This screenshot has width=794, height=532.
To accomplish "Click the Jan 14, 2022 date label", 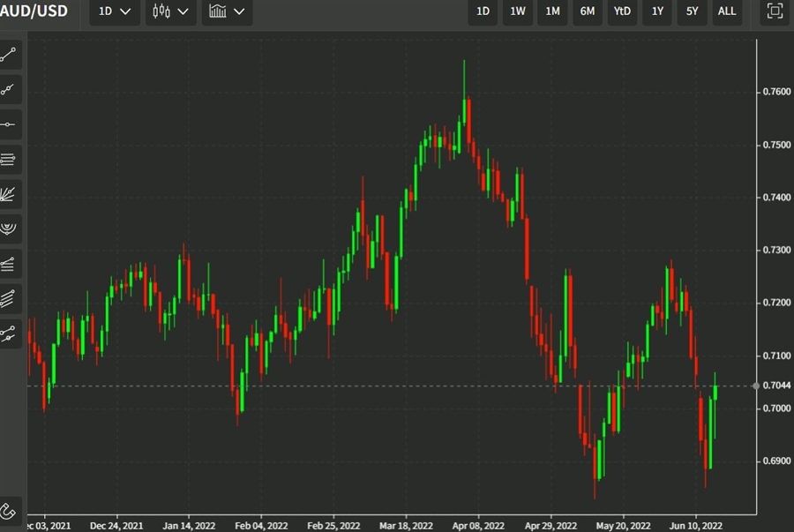I will pos(189,526).
